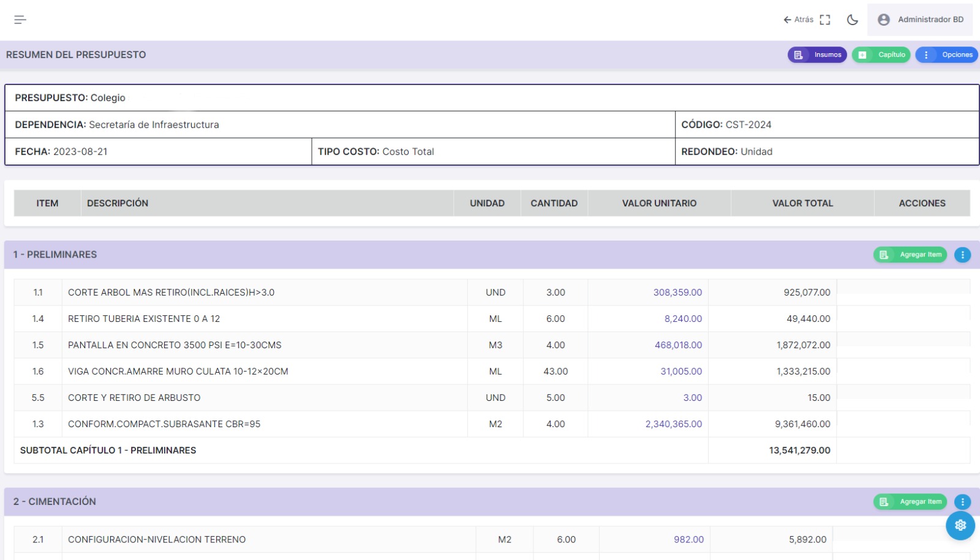Viewport: 980px width, 560px height.
Task: Open Cimentación chapter three-dot menu
Action: click(962, 502)
